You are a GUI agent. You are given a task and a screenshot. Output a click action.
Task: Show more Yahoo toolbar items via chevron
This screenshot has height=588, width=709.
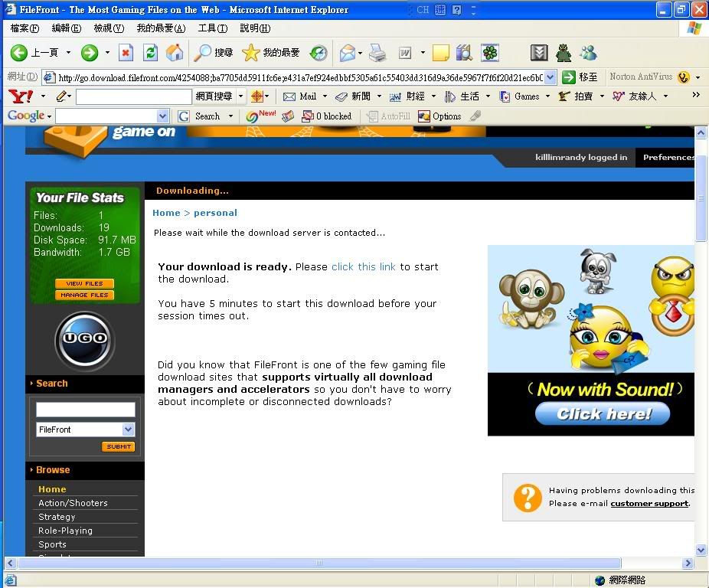[696, 94]
